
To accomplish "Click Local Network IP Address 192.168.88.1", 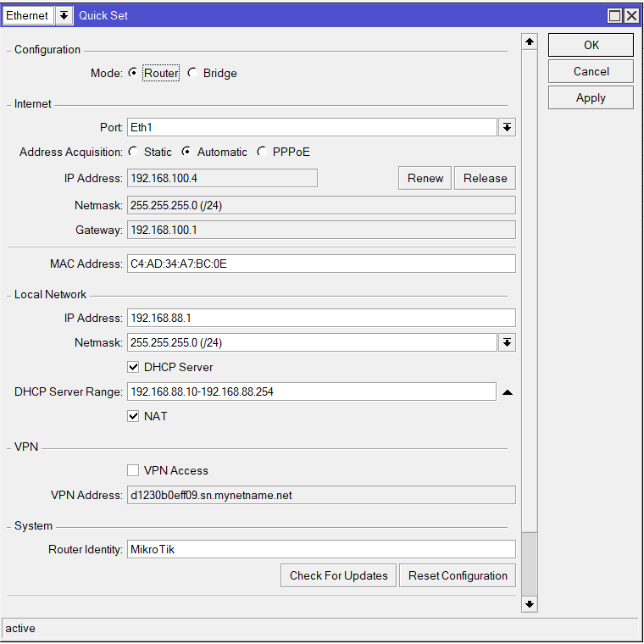I will (321, 318).
